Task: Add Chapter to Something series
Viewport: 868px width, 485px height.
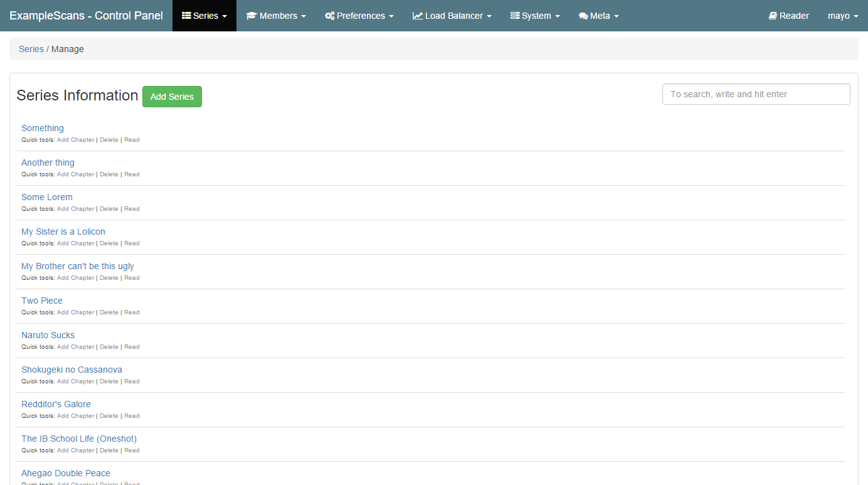Action: point(75,140)
